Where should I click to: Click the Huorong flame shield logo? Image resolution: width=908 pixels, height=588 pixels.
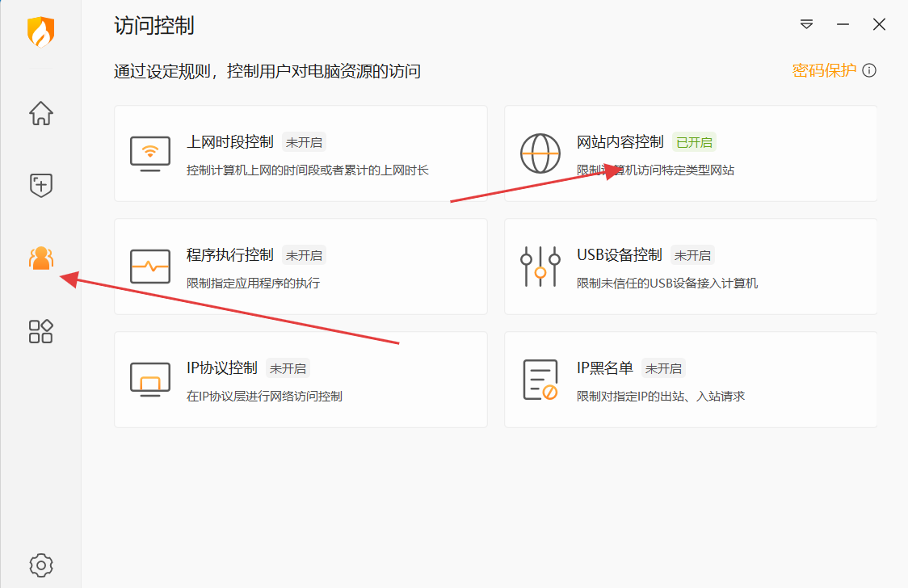40,31
